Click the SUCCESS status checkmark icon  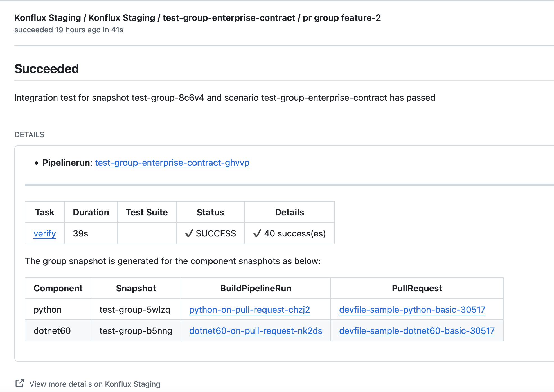(x=189, y=233)
